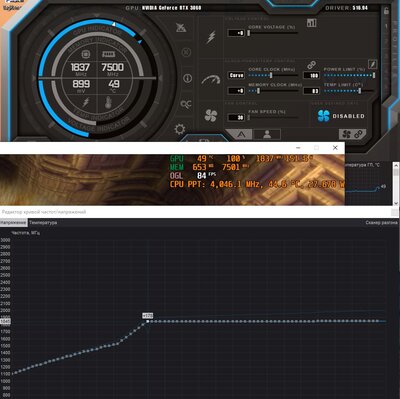This screenshot has height=399, width=400.
Task: Close the benchmark window
Action: point(335,148)
